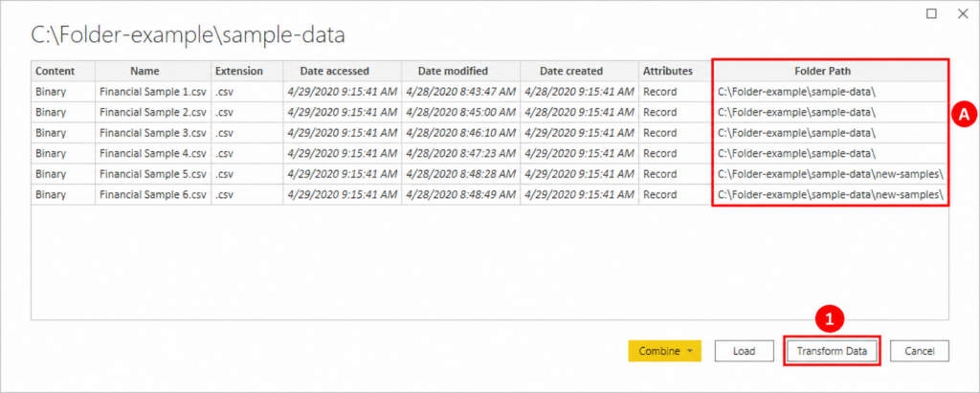Select the Attributes column header

(x=675, y=71)
